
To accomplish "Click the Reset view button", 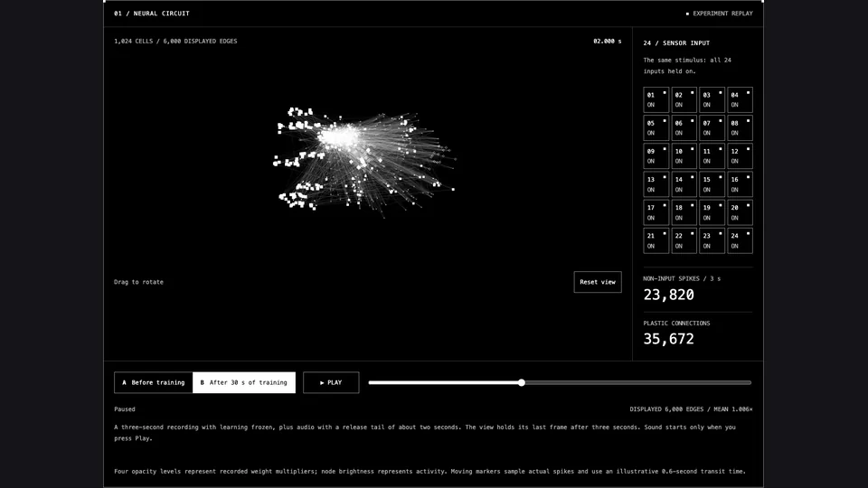I will 598,282.
